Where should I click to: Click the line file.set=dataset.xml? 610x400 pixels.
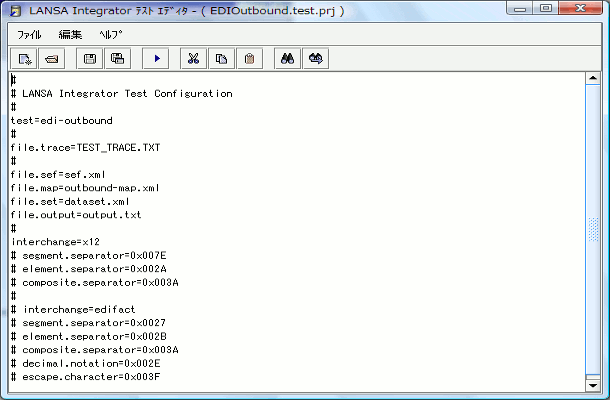coord(70,202)
